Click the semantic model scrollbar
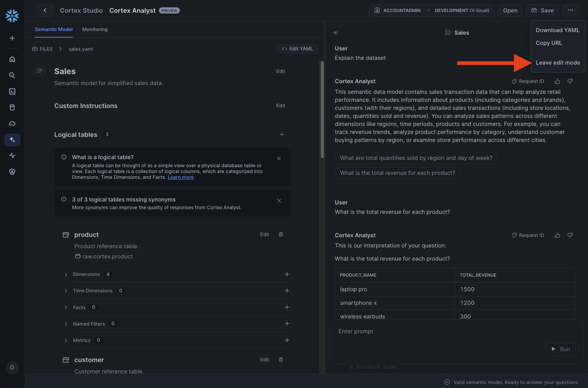Viewport: 588px width, 388px height. coord(322,110)
